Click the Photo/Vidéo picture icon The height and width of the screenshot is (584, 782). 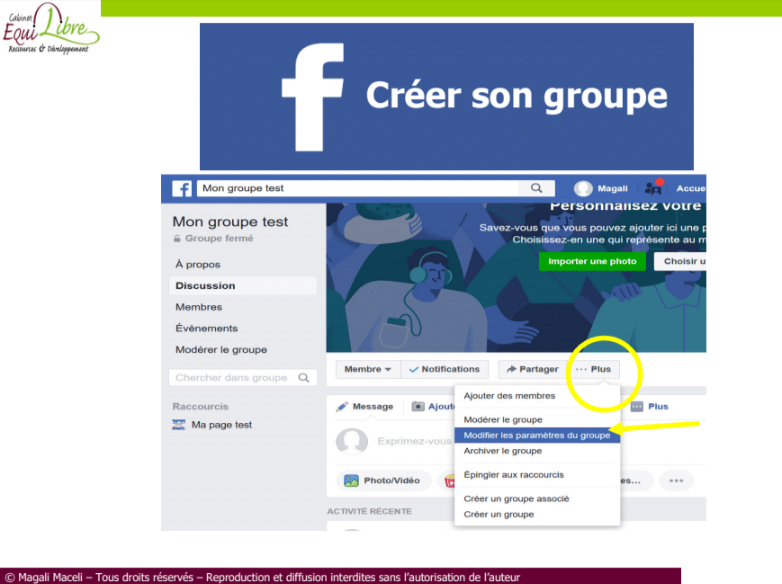(x=351, y=481)
